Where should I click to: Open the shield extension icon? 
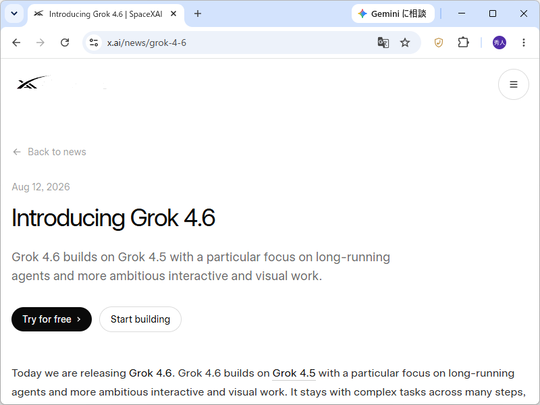pos(438,43)
